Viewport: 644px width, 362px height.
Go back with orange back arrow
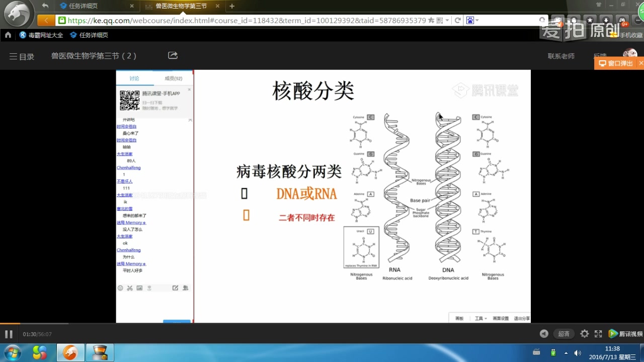(46, 21)
